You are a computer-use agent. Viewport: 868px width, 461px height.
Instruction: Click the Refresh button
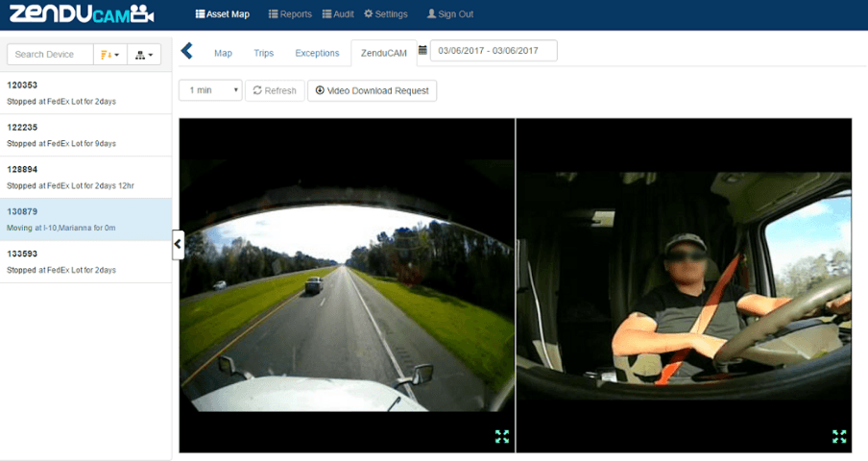click(275, 91)
